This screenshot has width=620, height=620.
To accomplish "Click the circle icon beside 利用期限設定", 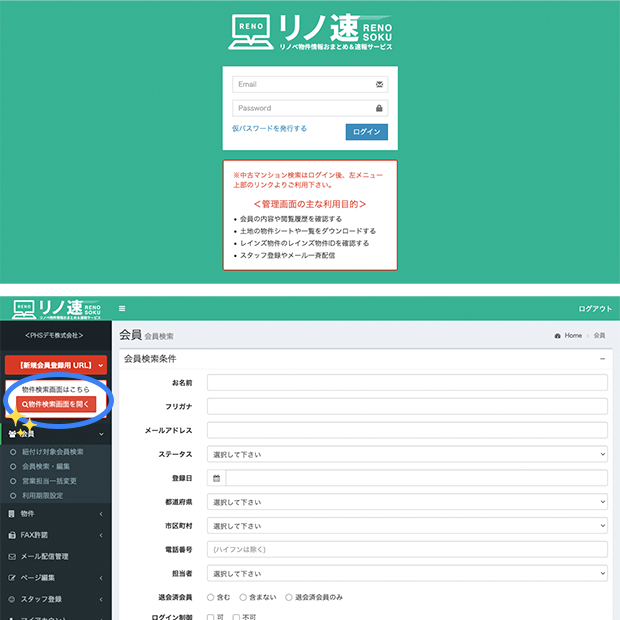I will [13, 496].
